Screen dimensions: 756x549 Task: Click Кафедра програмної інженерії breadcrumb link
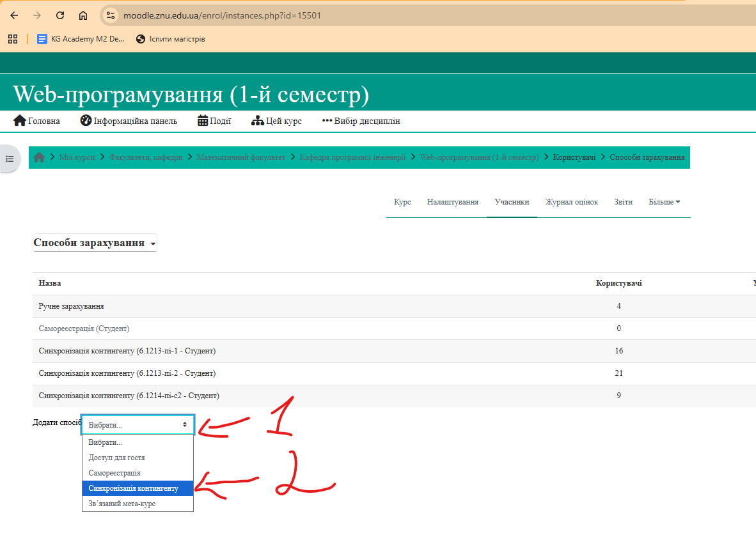coord(352,157)
